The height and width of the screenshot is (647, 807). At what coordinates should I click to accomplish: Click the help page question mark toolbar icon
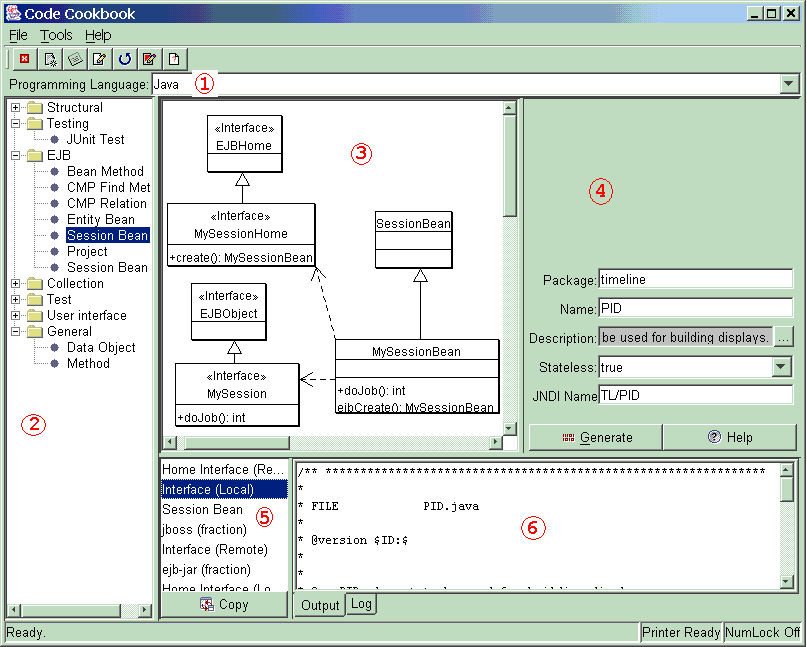click(174, 59)
